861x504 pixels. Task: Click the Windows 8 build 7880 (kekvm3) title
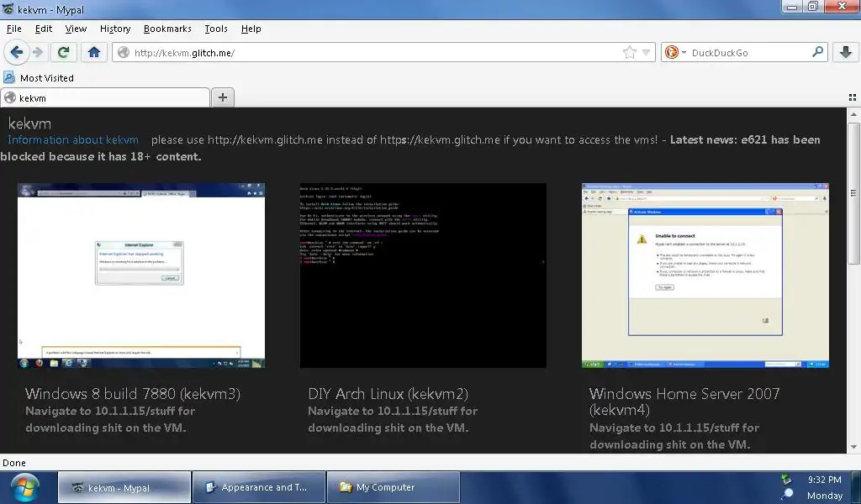(133, 394)
